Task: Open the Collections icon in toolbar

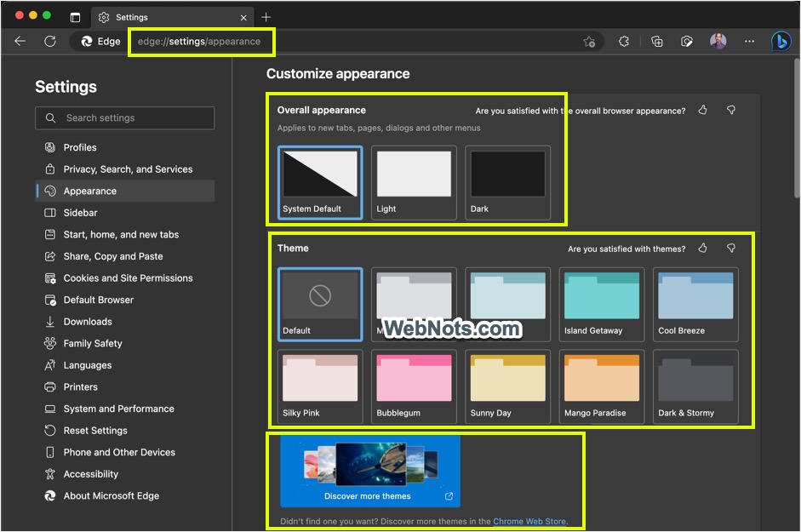Action: pos(656,41)
